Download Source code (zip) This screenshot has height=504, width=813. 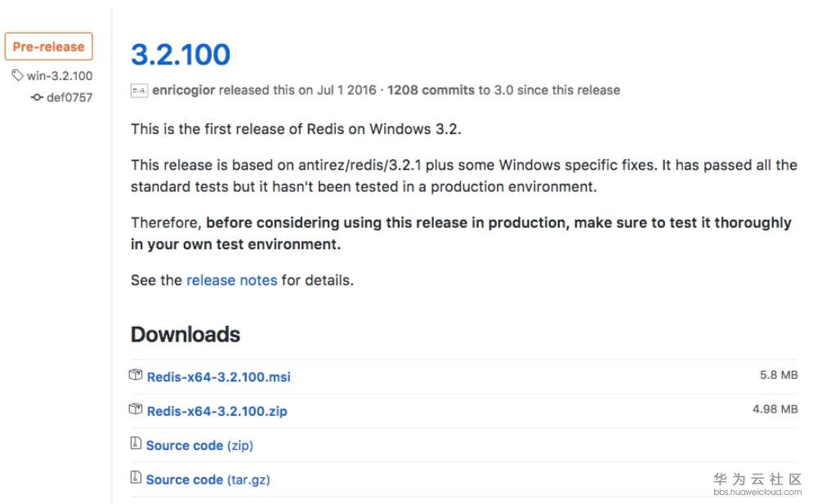point(199,445)
